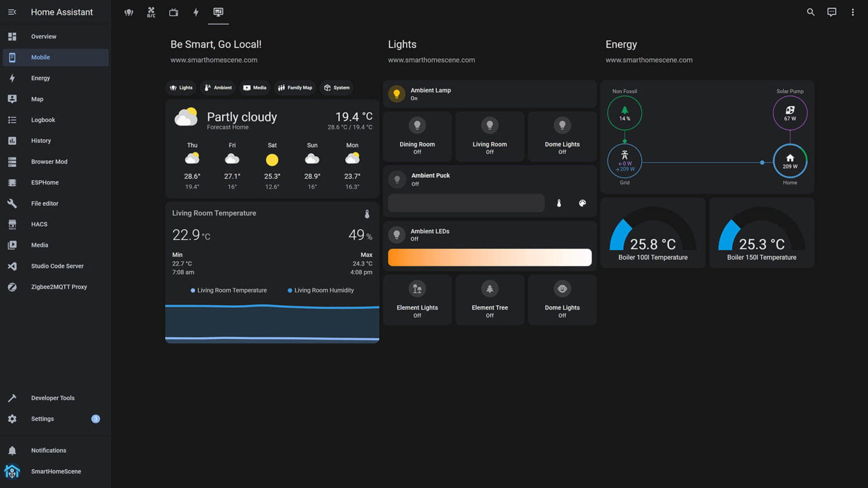The height and width of the screenshot is (488, 868).
Task: Click the Solar Pump energy circle
Action: (789, 113)
